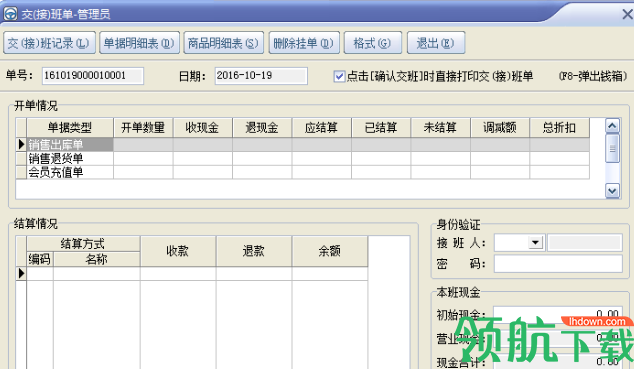Click scroll down arrow in 开单情况 table
This screenshot has height=369, width=634.
pos(612,190)
